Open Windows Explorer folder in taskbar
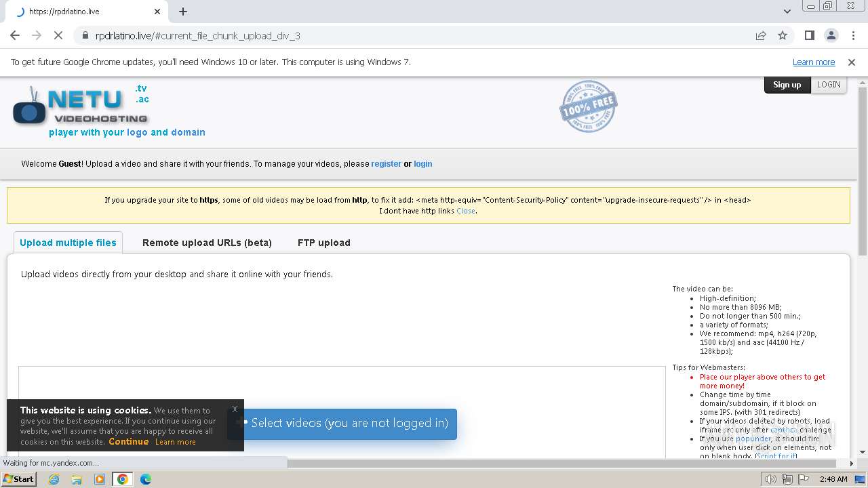Image resolution: width=868 pixels, height=488 pixels. pyautogui.click(x=77, y=479)
